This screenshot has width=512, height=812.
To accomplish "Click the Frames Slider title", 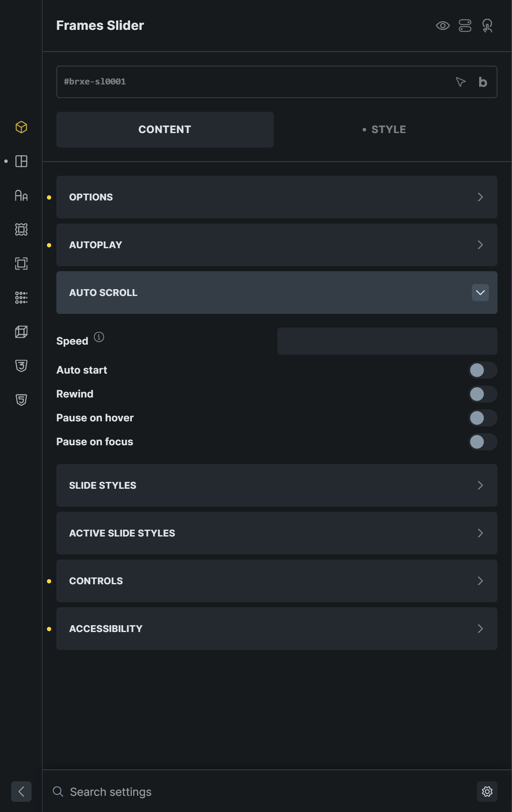I will [x=100, y=26].
